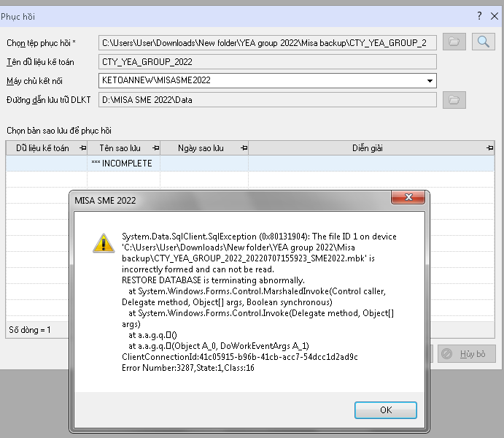The image size is (504, 438).
Task: Open folder browser for DLKT storage path
Action: [x=454, y=100]
